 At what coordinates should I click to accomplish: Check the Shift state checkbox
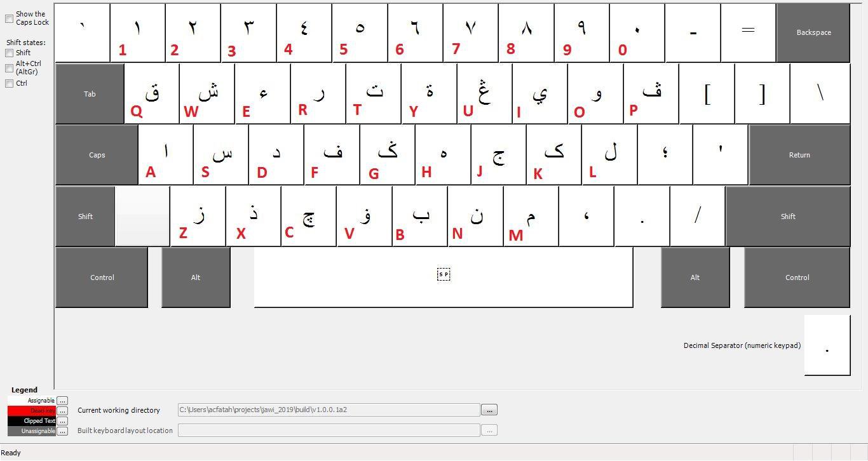point(10,53)
